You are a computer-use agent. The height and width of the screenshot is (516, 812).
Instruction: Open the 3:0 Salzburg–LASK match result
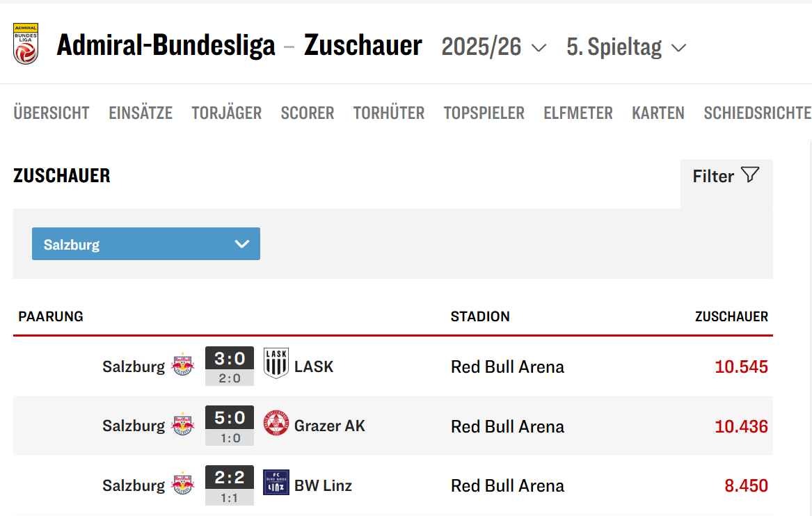(x=230, y=359)
